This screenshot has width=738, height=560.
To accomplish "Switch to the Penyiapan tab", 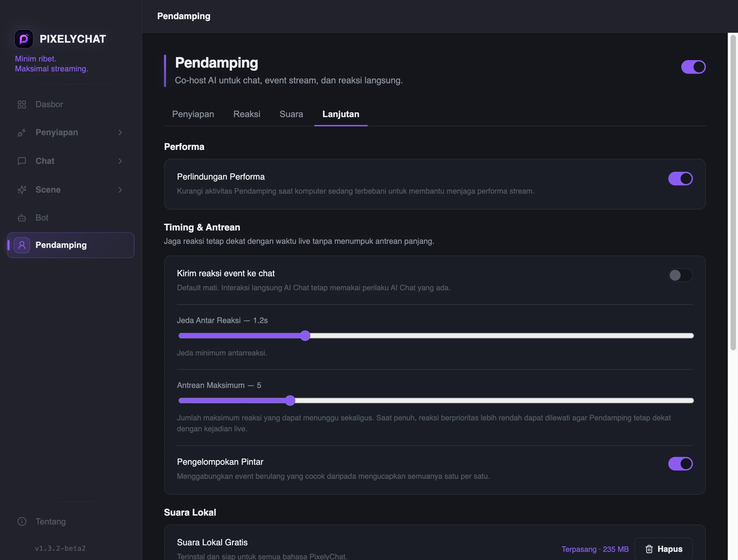I will (193, 114).
